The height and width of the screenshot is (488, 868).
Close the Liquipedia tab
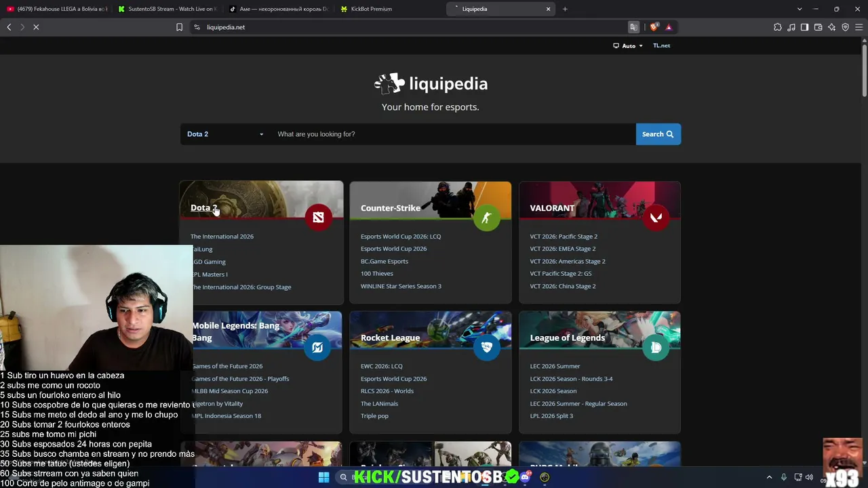[548, 9]
